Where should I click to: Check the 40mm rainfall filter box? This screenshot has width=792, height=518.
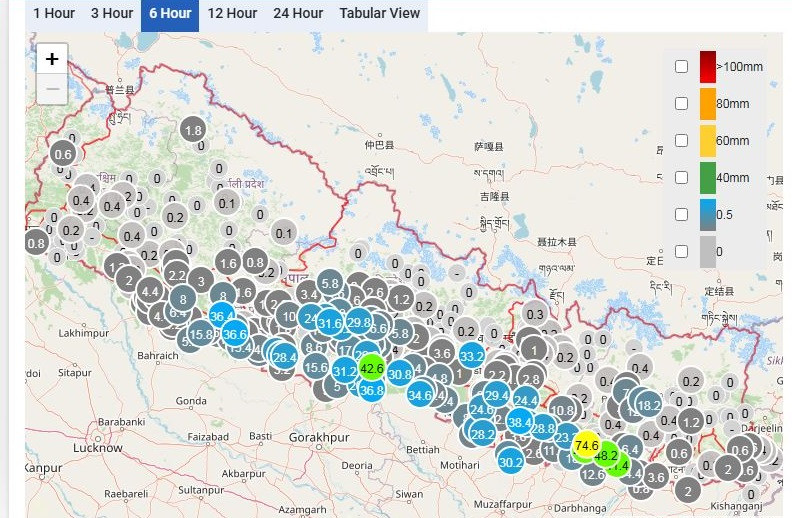pos(681,177)
